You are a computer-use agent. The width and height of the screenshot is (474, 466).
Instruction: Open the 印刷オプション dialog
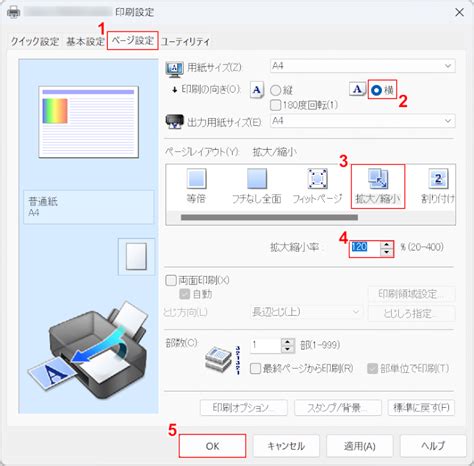point(244,407)
